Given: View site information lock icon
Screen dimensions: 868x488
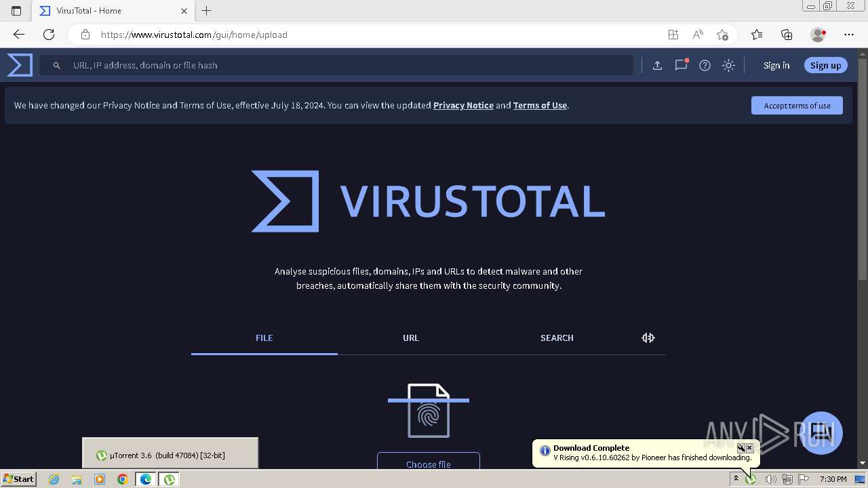Looking at the screenshot, I should click(x=85, y=35).
